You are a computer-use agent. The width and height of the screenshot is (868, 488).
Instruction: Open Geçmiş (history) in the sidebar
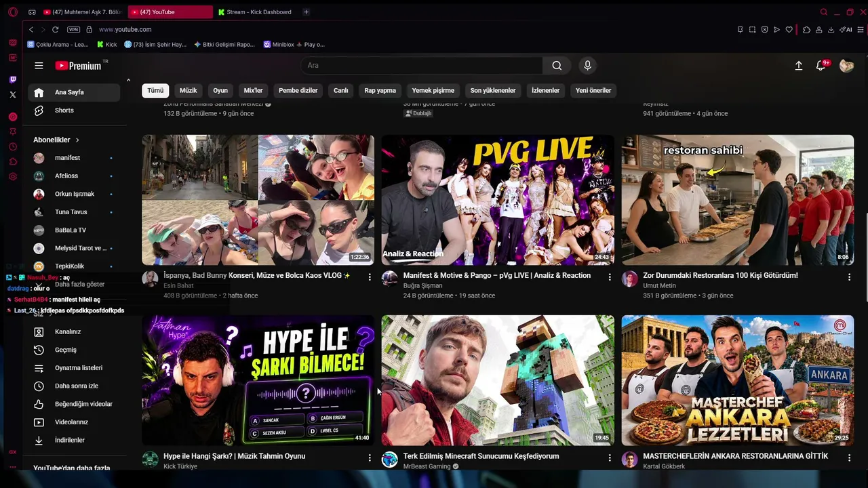point(74,350)
